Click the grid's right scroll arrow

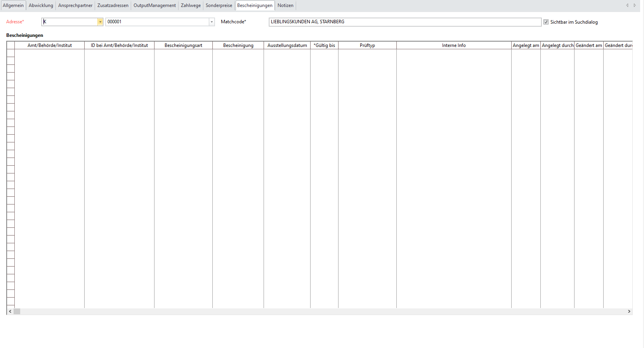[x=629, y=312]
